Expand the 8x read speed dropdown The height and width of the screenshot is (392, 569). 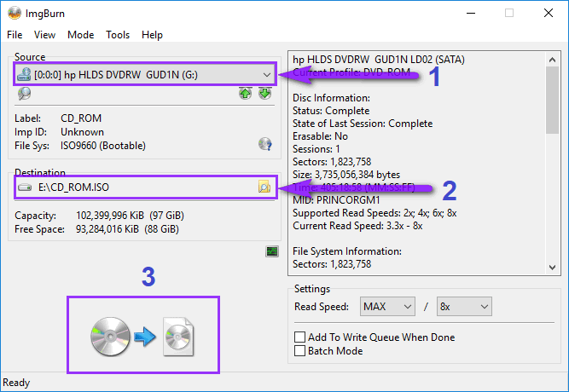pyautogui.click(x=464, y=307)
